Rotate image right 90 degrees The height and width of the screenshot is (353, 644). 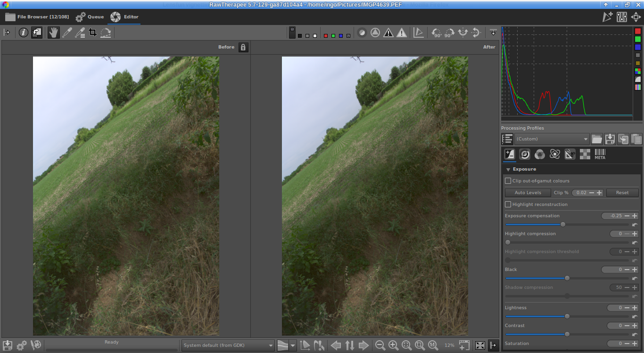[x=450, y=33]
